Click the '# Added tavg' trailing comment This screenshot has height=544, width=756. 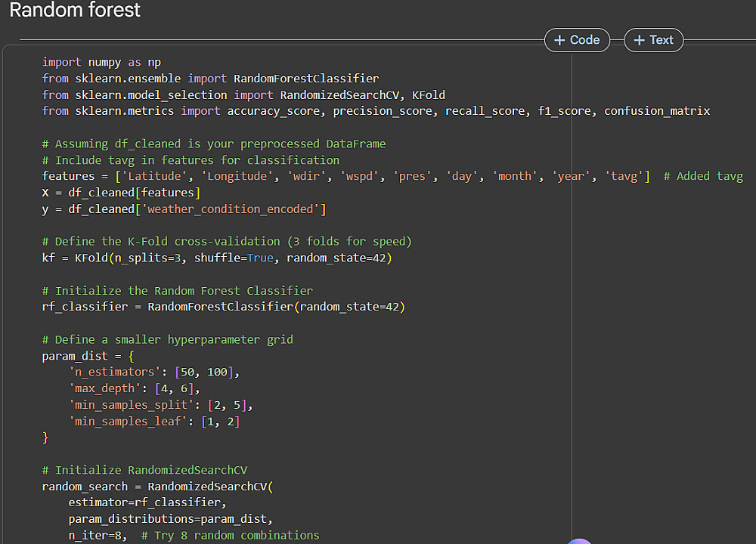[703, 176]
